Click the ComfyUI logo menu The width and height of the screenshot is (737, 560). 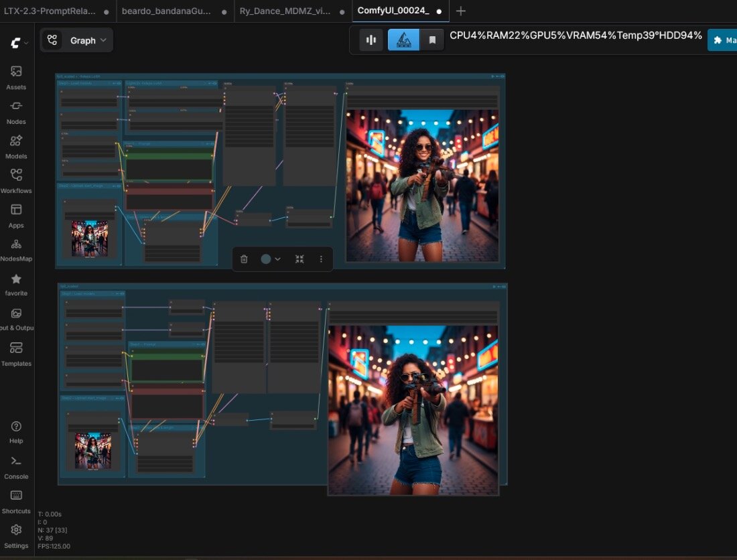[19, 44]
